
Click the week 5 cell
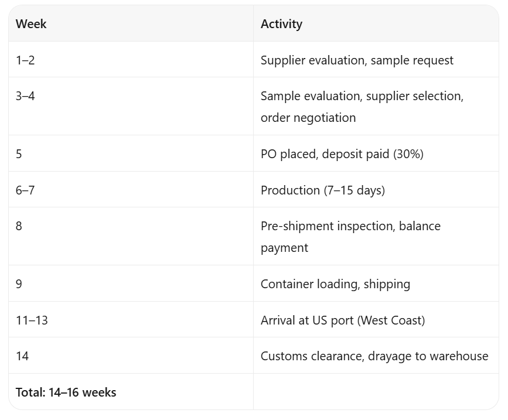point(131,153)
